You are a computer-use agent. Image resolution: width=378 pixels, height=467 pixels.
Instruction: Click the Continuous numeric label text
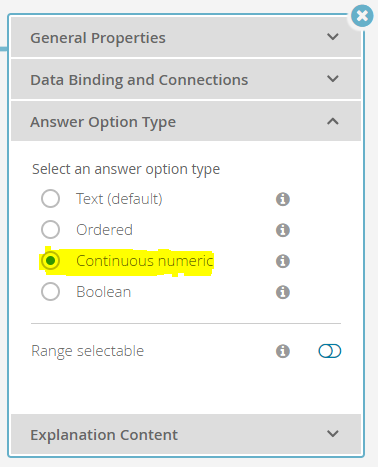[145, 261]
